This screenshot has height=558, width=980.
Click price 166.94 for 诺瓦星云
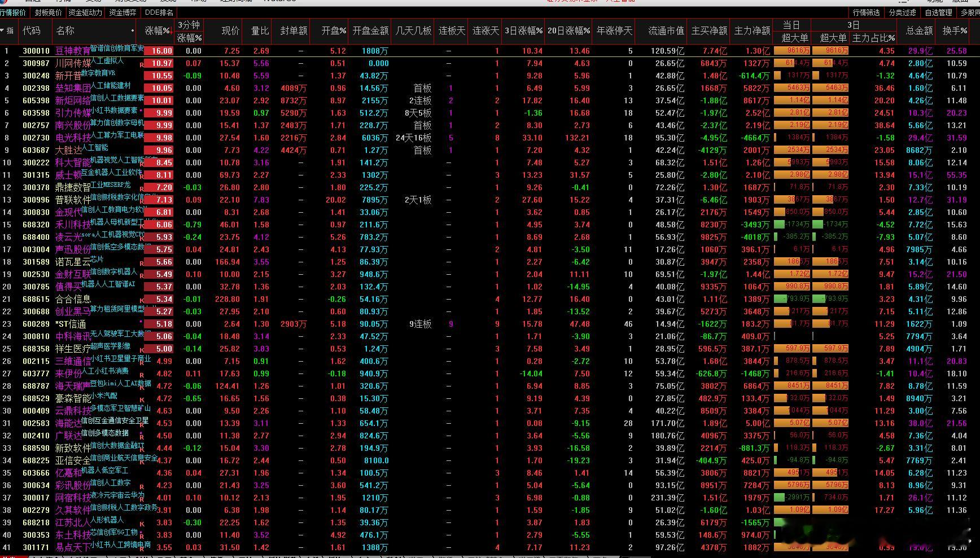tap(228, 262)
